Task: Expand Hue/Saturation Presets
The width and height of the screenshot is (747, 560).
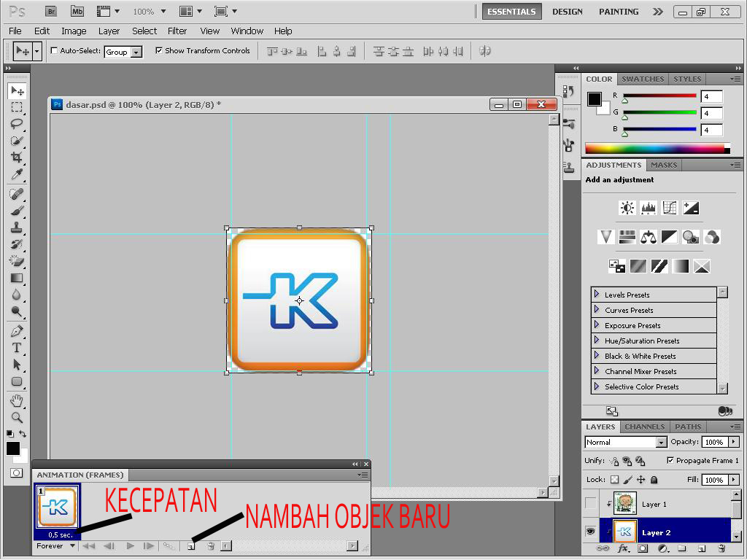Action: [597, 340]
